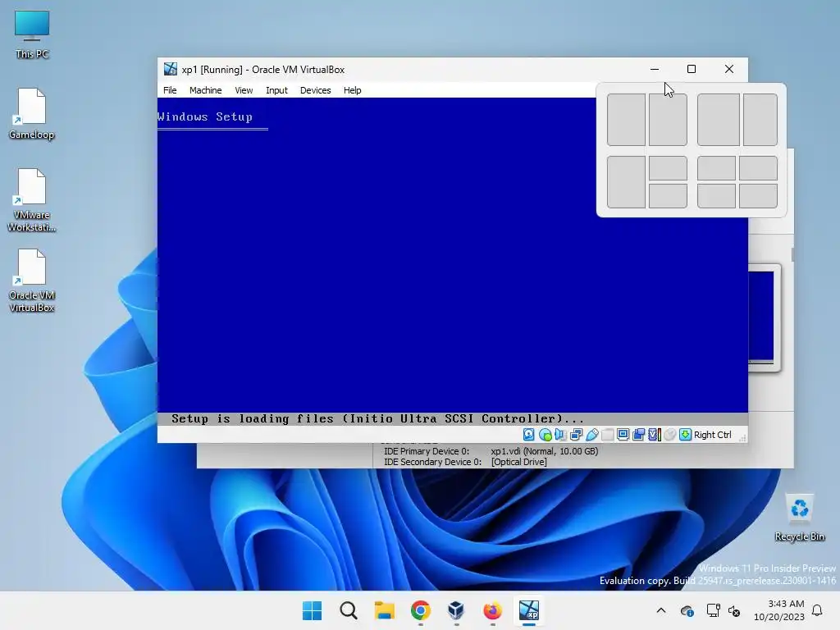The height and width of the screenshot is (630, 840).
Task: Open the File menu of the VM window
Action: pyautogui.click(x=170, y=90)
